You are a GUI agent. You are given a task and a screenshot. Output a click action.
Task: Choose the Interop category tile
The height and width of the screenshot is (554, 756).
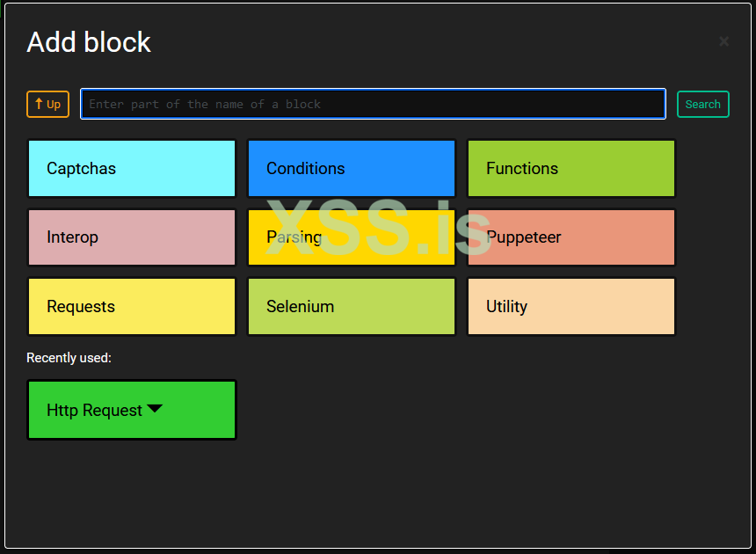[x=132, y=237]
